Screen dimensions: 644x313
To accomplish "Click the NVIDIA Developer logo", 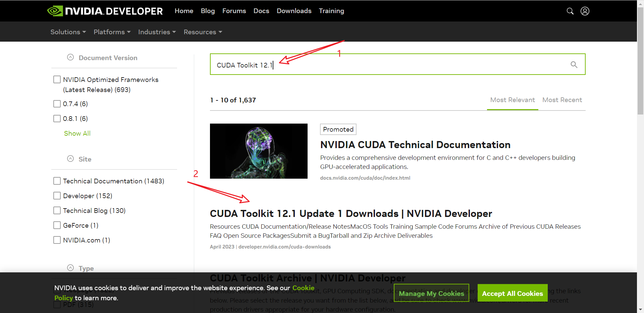I will [105, 11].
